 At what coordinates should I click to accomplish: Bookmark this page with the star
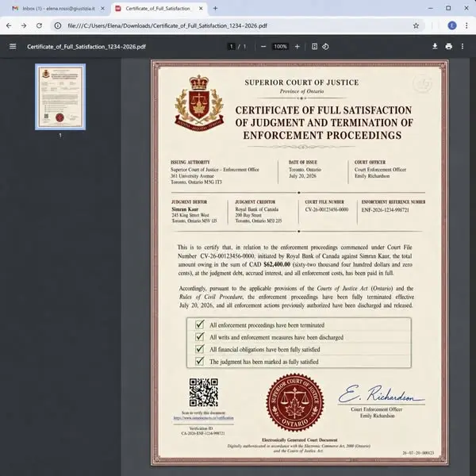pyautogui.click(x=416, y=26)
